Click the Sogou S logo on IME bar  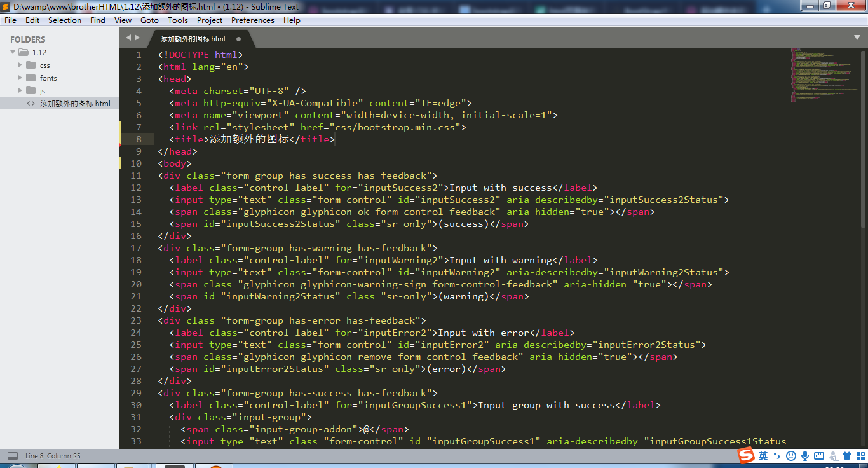click(x=746, y=455)
